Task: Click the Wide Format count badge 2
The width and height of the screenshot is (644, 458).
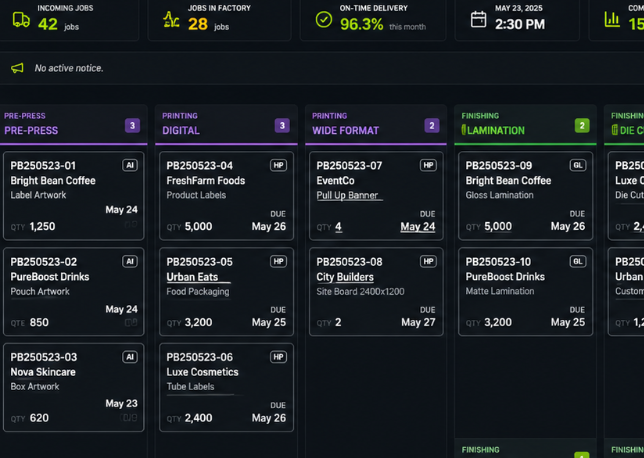Action: [x=432, y=126]
